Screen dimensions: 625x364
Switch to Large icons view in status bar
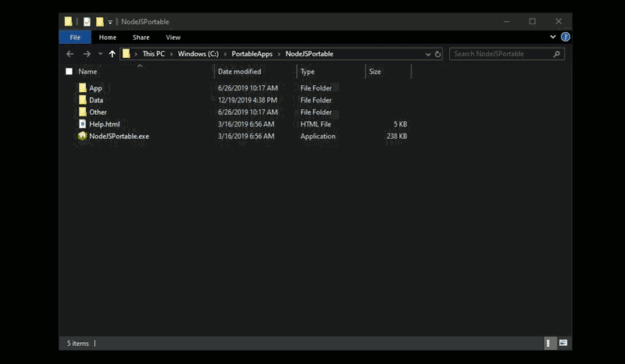pos(562,343)
